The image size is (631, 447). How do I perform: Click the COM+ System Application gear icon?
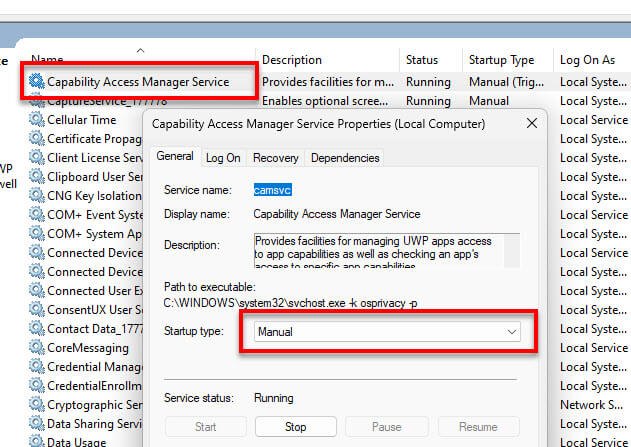[37, 233]
